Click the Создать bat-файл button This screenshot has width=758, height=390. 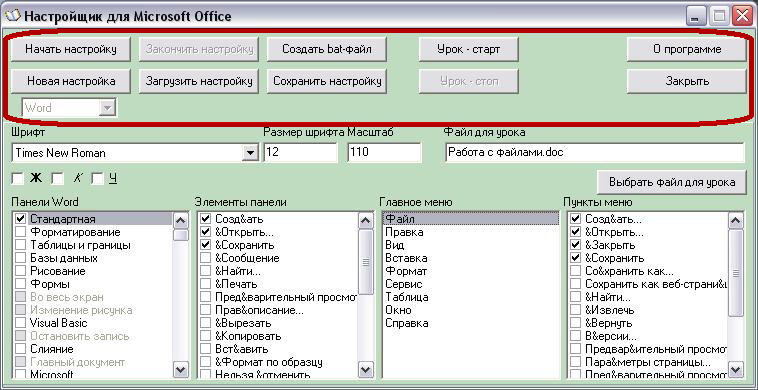pos(327,50)
